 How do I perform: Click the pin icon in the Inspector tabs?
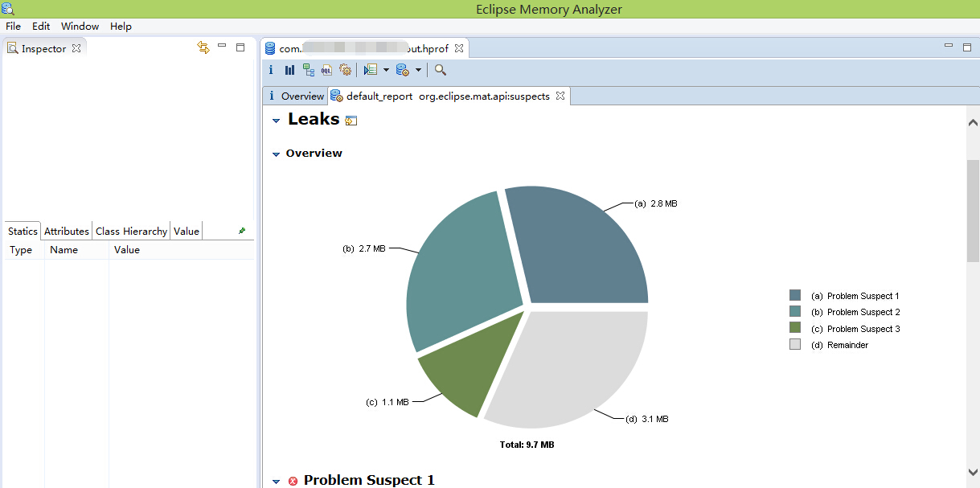[x=242, y=231]
